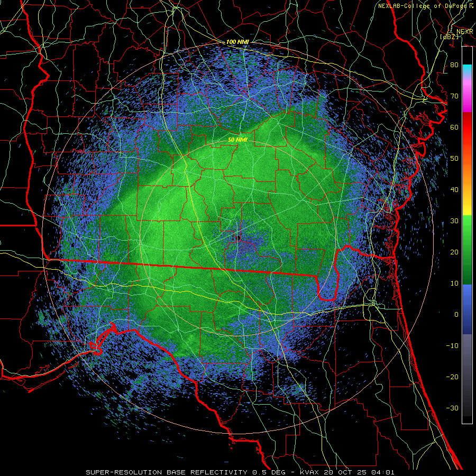
Task: Click the cyan segment of the color bar
Action: [467, 70]
